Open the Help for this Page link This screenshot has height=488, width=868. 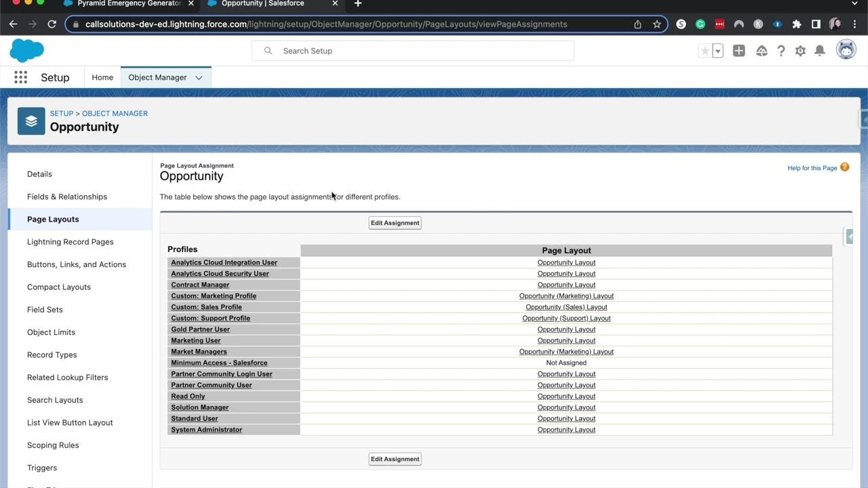tap(812, 168)
